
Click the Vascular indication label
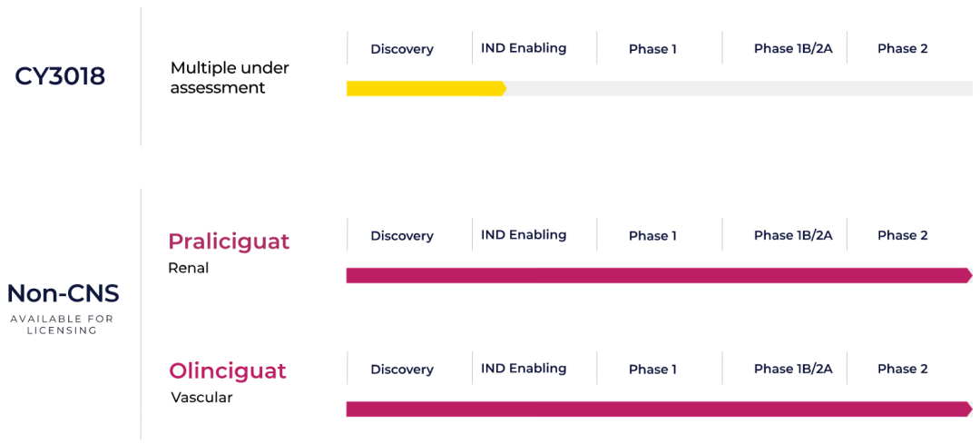[201, 397]
